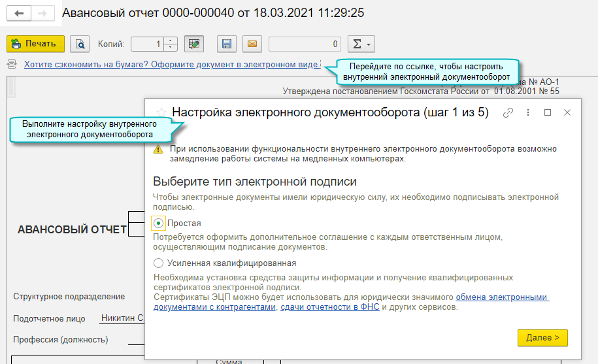
Task: Copy link to dialog with chain icon
Action: pos(508,112)
